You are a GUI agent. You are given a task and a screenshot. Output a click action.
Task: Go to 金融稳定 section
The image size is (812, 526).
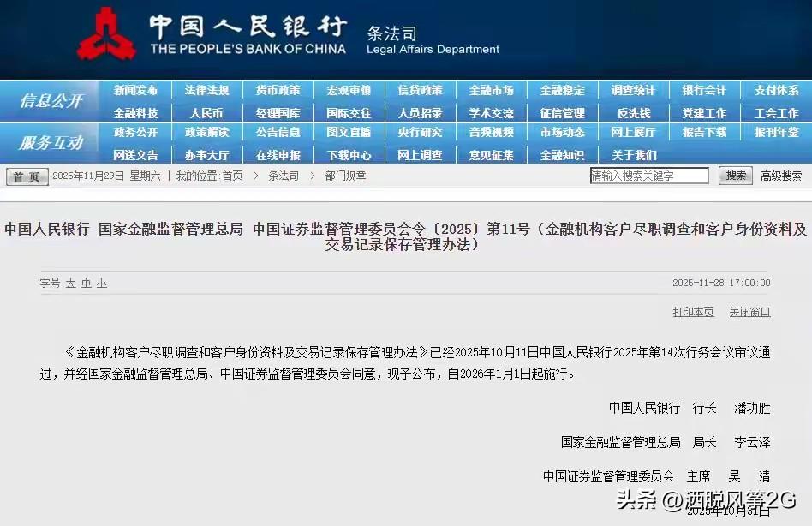tap(563, 90)
